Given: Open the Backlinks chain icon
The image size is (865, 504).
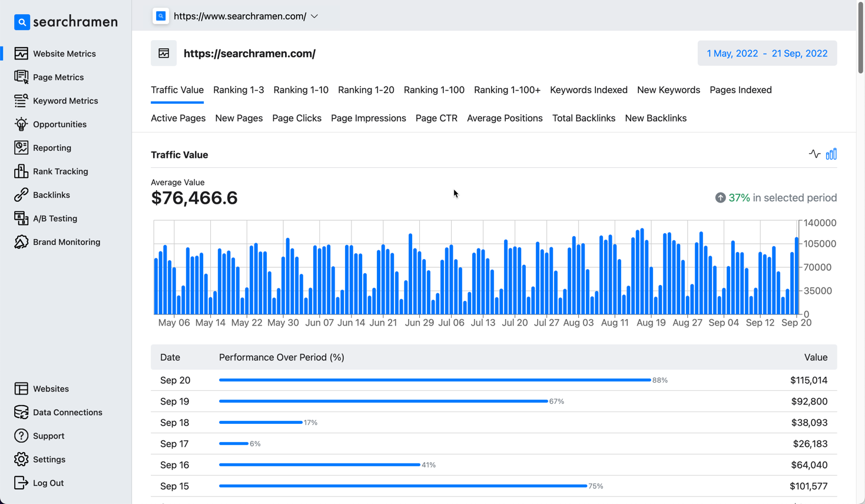Looking at the screenshot, I should [x=21, y=195].
